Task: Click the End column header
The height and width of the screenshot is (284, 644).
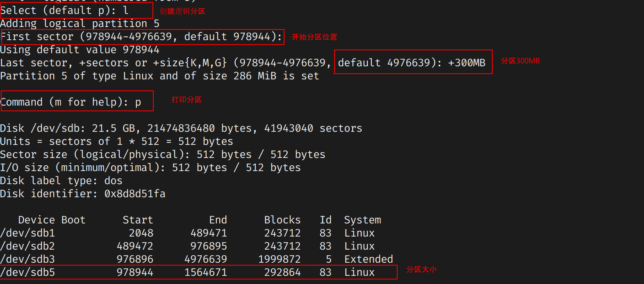Action: pos(218,220)
